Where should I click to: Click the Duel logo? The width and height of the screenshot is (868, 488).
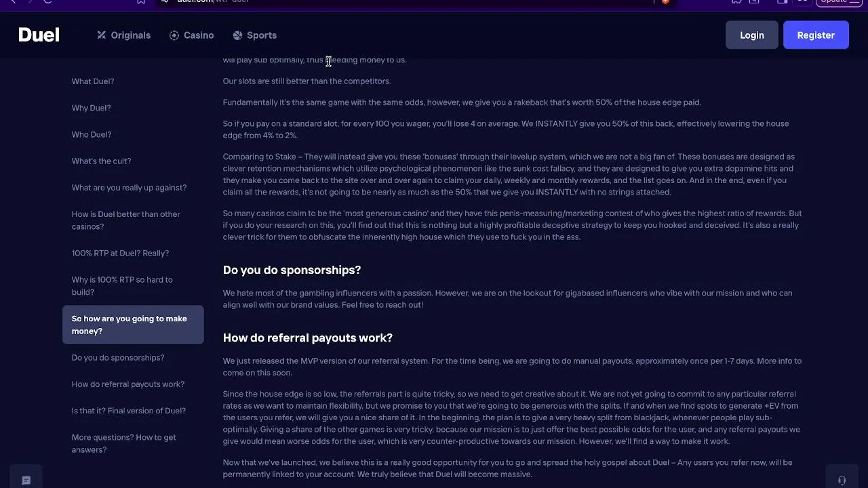pos(39,35)
